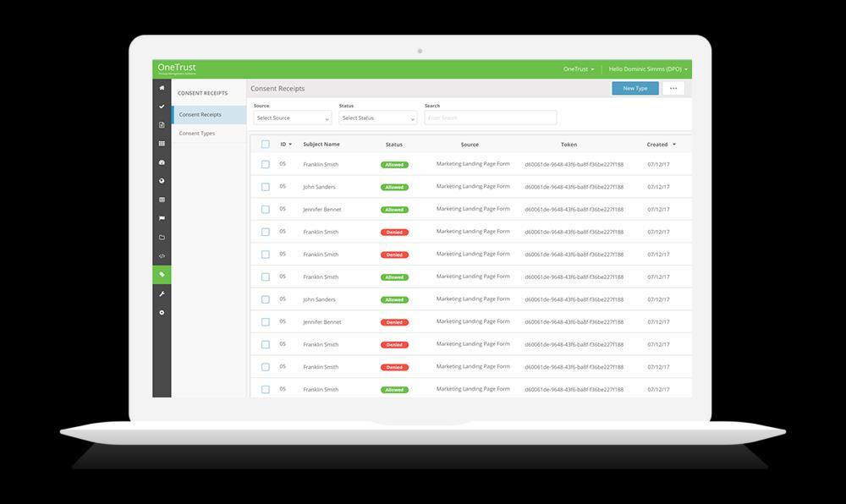Open the wrench tools icon in the sidebar

[x=162, y=293]
